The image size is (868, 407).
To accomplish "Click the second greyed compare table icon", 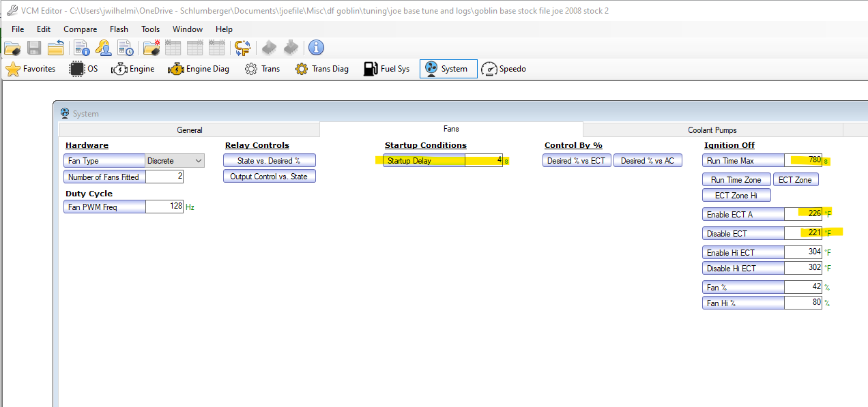I will 194,48.
